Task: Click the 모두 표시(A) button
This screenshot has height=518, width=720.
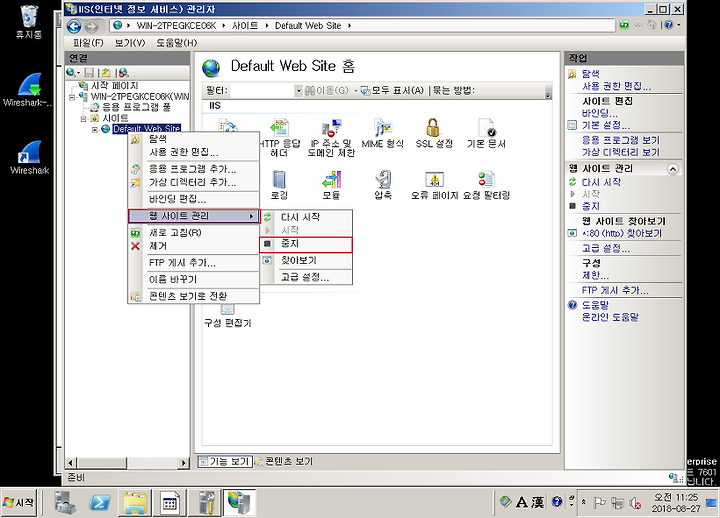Action: pyautogui.click(x=392, y=90)
